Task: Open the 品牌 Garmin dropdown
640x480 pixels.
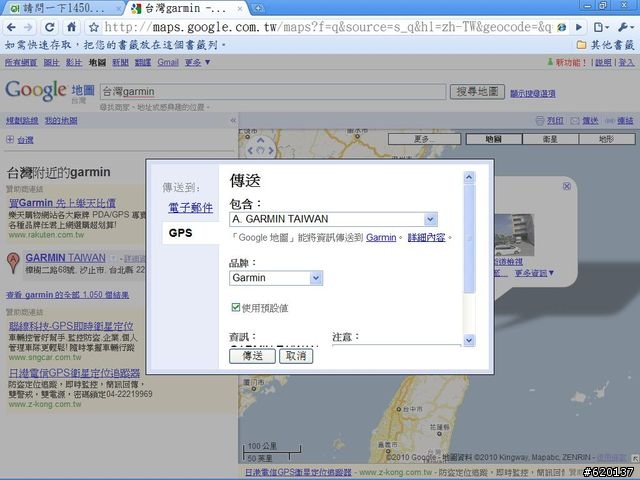Action: click(x=316, y=278)
